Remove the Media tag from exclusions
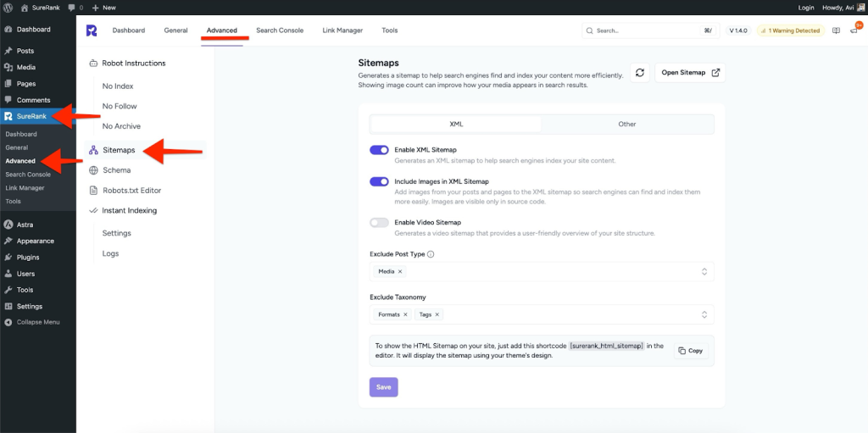This screenshot has width=868, height=433. (x=401, y=271)
